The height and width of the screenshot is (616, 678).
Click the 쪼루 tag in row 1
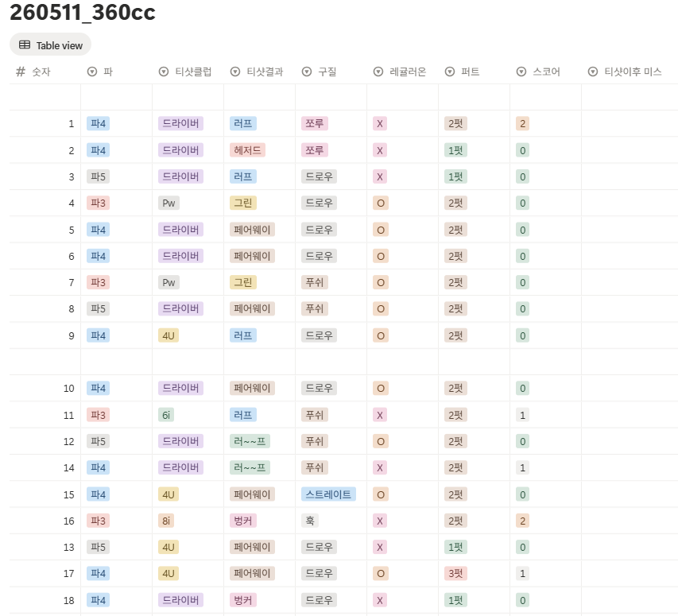314,124
